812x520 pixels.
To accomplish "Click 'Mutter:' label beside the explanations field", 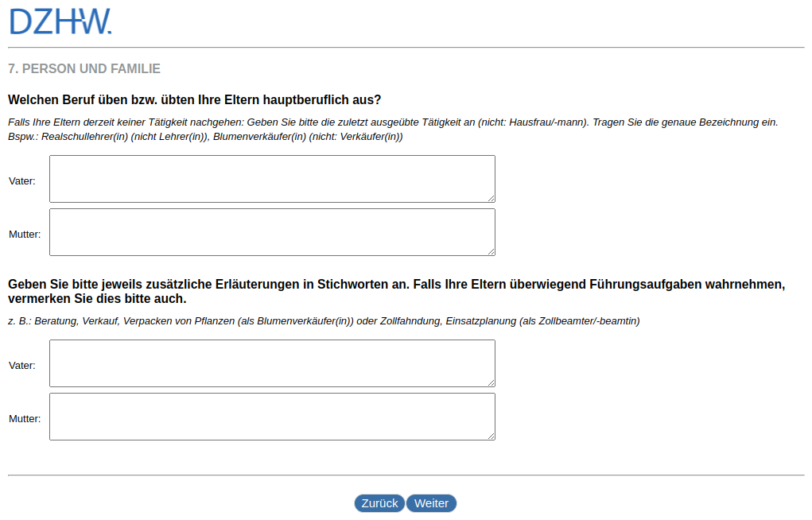I will [x=25, y=419].
